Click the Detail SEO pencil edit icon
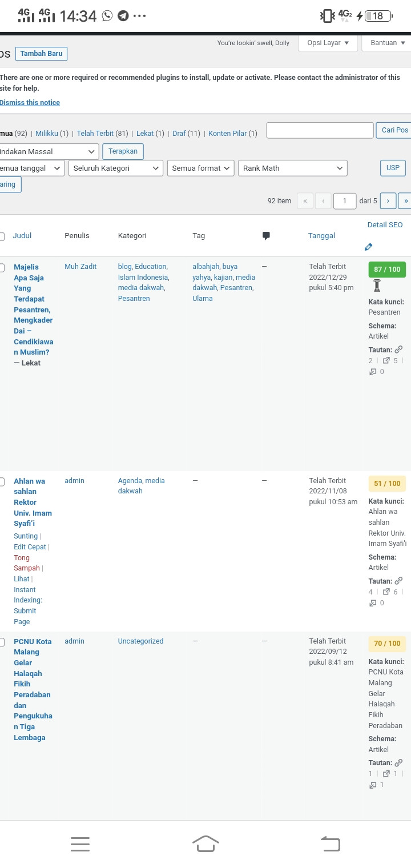This screenshot has height=868, width=411. point(368,247)
